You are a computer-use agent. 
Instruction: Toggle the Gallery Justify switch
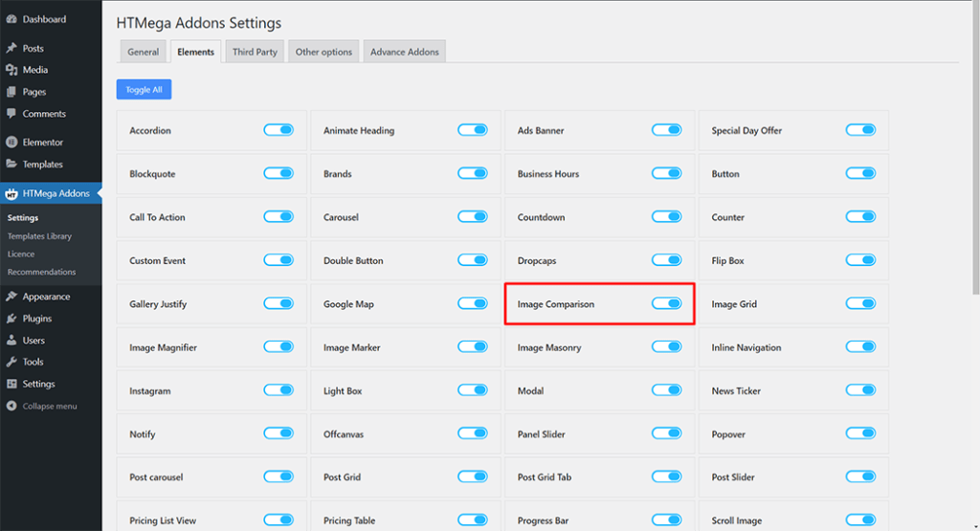pos(278,303)
